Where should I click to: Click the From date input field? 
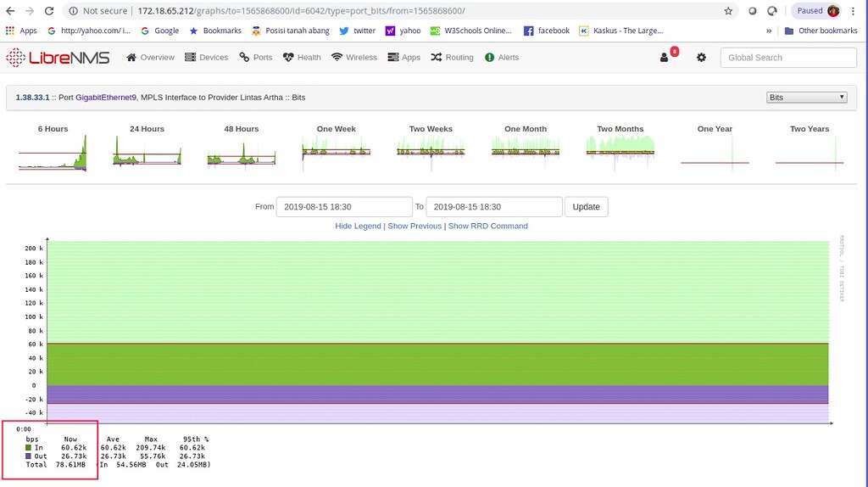coord(343,207)
